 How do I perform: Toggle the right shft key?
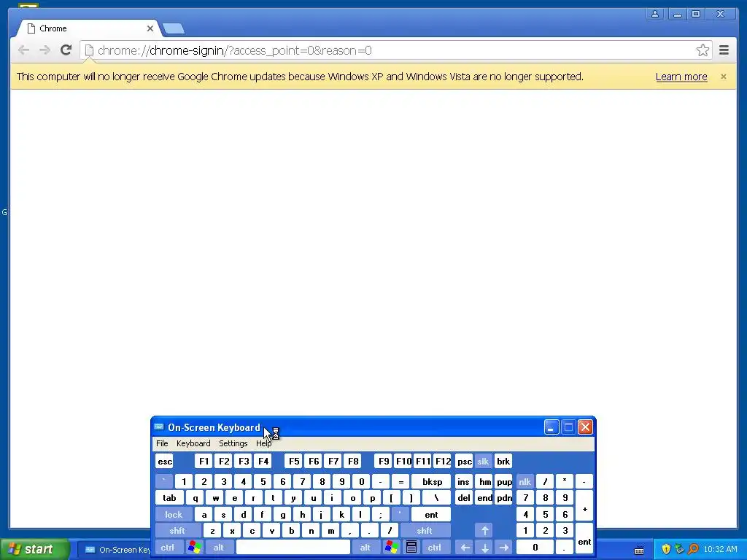425,531
